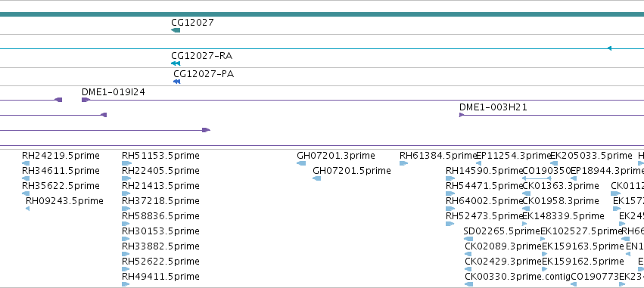644x288 pixels.
Task: Select the RH52622.5prime EST arrow glyph
Action: (x=126, y=270)
